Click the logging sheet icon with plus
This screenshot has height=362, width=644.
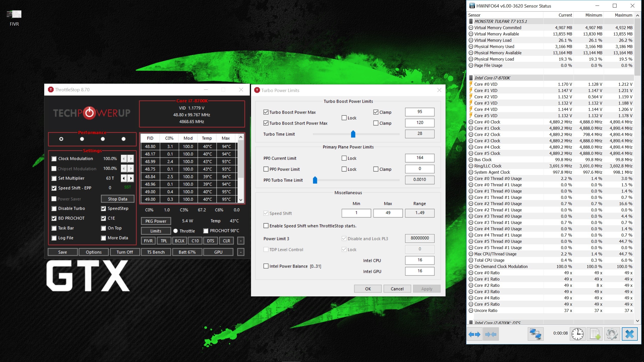pos(595,334)
